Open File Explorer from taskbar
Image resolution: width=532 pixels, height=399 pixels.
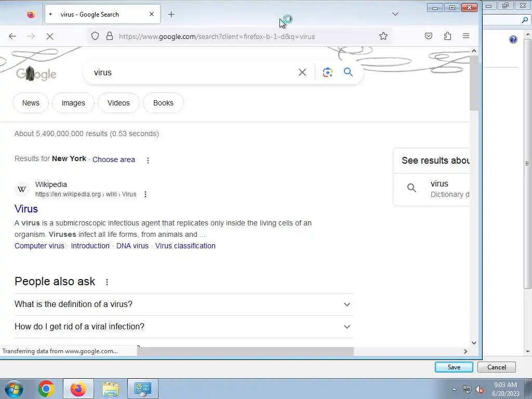[x=111, y=389]
